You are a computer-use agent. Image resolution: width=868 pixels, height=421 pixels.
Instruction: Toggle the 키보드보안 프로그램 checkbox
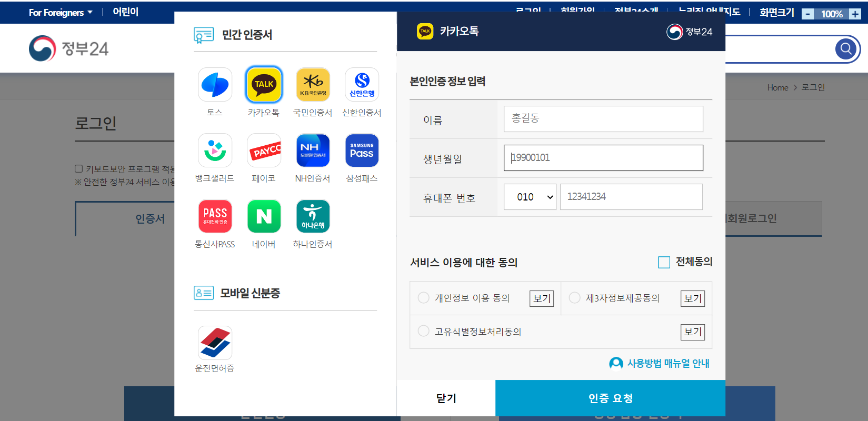tap(78, 169)
